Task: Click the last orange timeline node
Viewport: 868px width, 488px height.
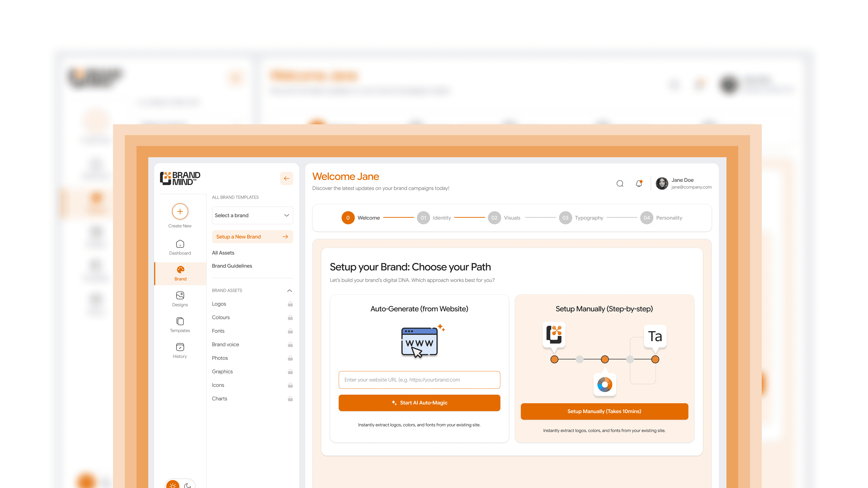Action: pos(655,359)
